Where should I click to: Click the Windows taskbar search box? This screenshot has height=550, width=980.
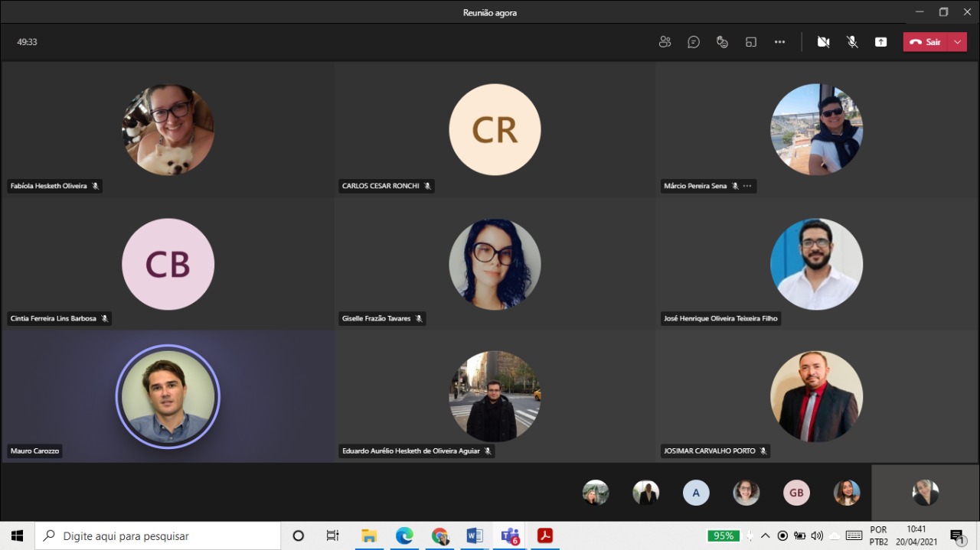tap(158, 535)
